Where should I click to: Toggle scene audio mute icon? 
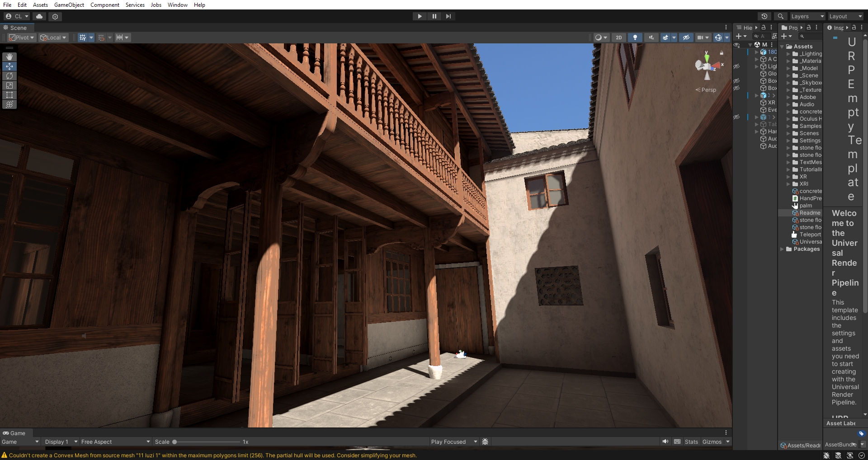651,38
